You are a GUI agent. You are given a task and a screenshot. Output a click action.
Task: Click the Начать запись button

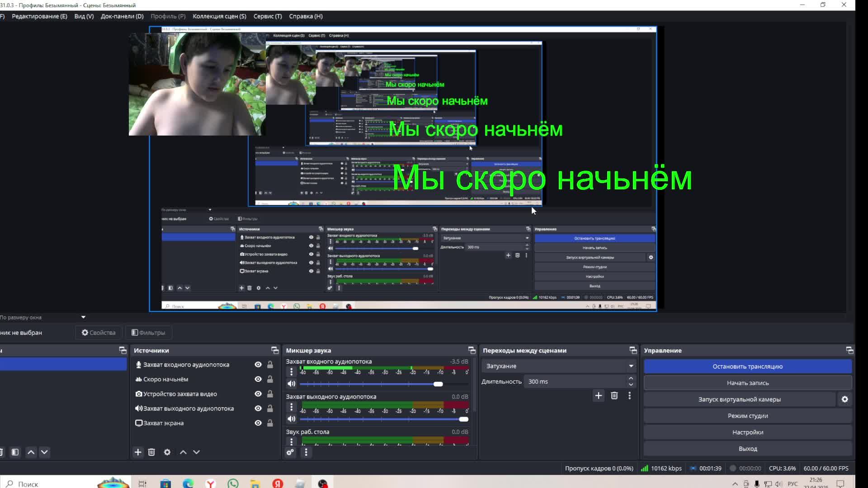(747, 383)
